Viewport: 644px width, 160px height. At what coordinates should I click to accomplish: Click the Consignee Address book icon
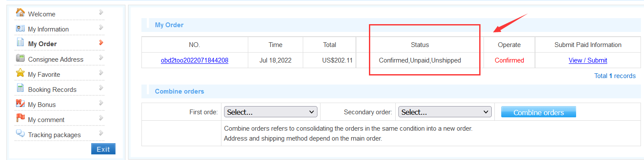tap(20, 58)
